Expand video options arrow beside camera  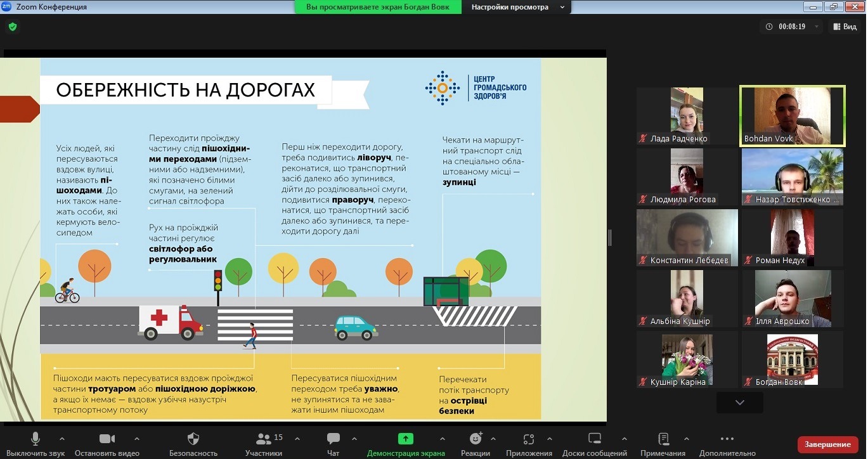click(136, 439)
